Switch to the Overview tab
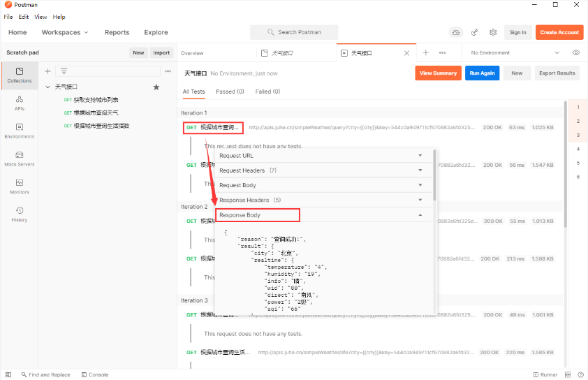 pos(192,53)
